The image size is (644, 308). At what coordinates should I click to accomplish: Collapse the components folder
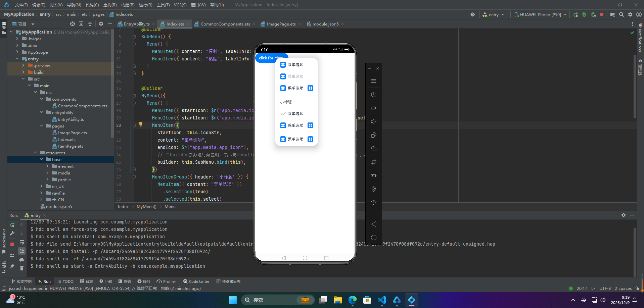pyautogui.click(x=41, y=99)
